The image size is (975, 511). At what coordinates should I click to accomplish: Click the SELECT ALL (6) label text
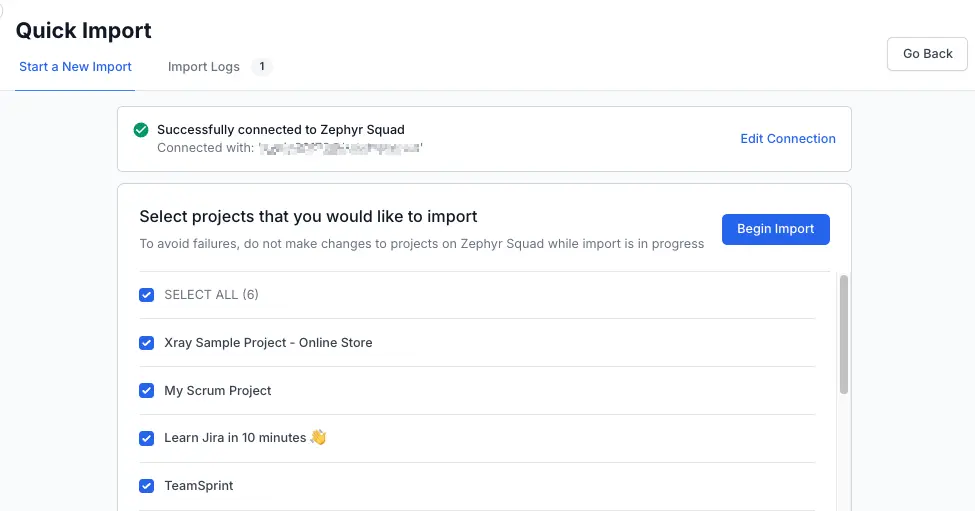212,295
